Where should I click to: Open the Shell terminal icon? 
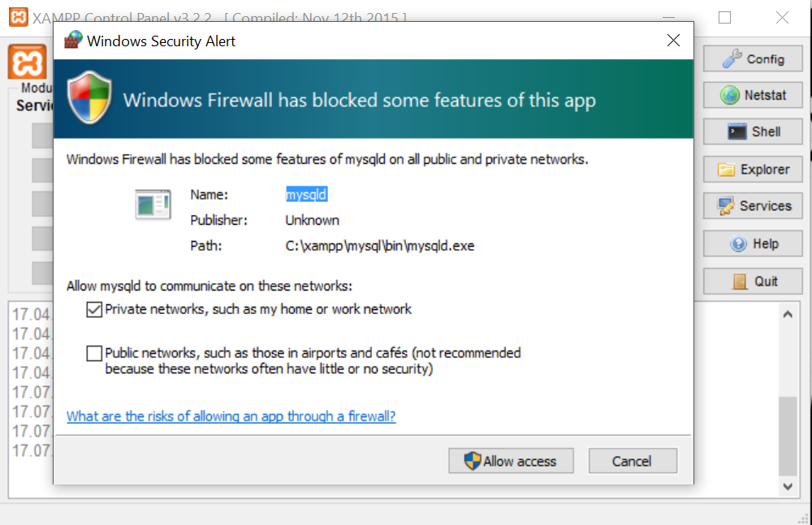(x=737, y=131)
